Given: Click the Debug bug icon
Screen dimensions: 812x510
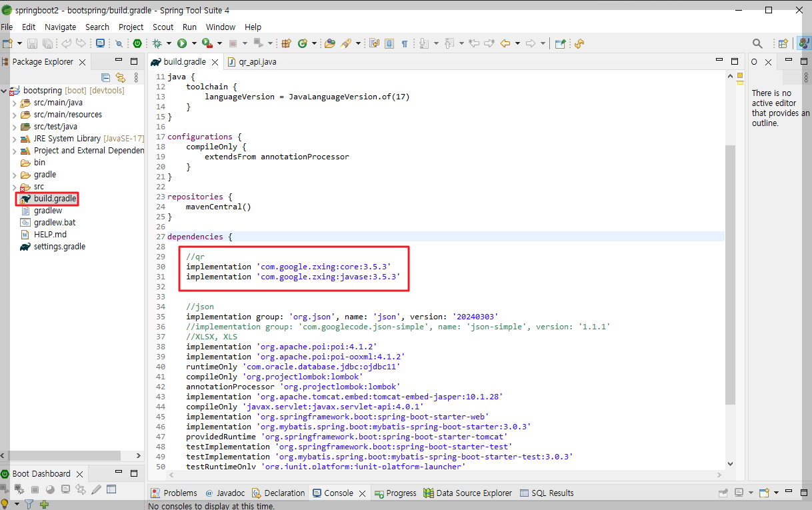Looking at the screenshot, I should click(157, 43).
